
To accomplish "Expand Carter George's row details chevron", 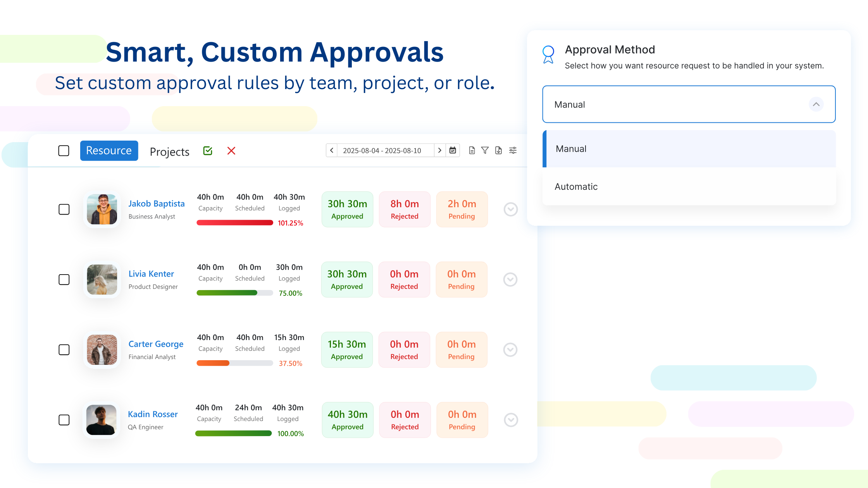I will pyautogui.click(x=510, y=350).
